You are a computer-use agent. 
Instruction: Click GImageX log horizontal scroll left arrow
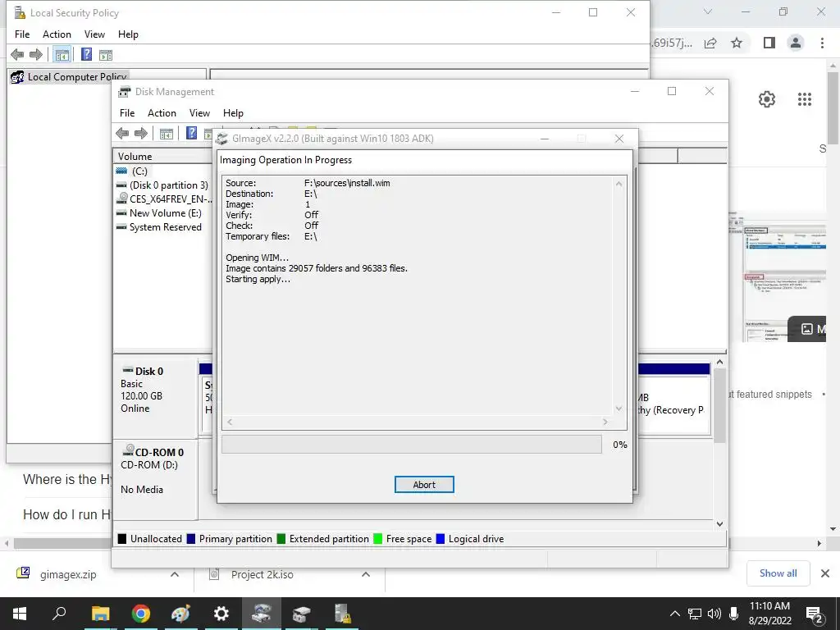tap(230, 422)
